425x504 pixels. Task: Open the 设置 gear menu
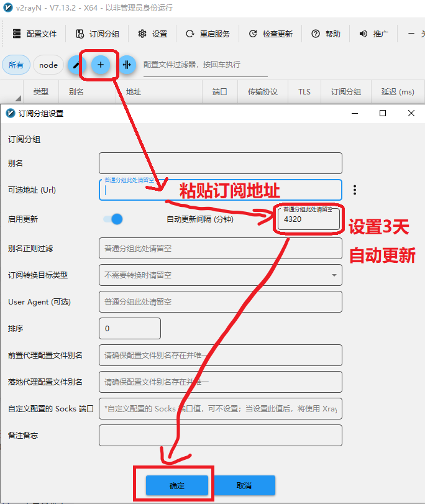(153, 34)
